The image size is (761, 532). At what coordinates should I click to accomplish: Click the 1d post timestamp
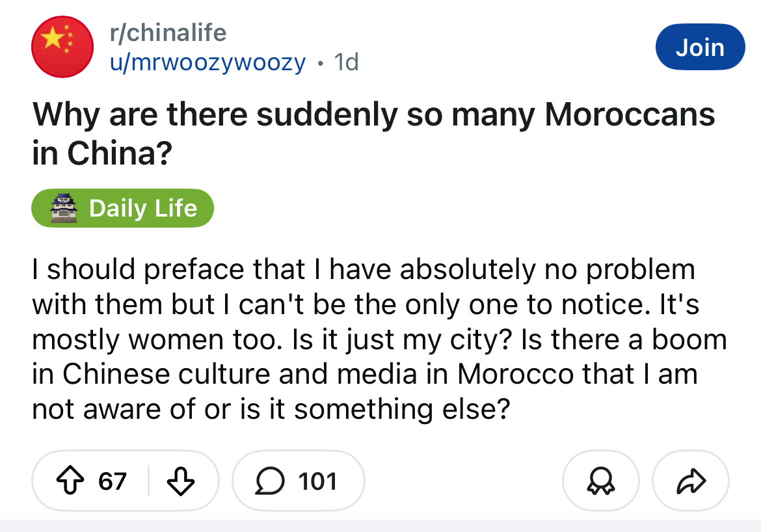[346, 62]
